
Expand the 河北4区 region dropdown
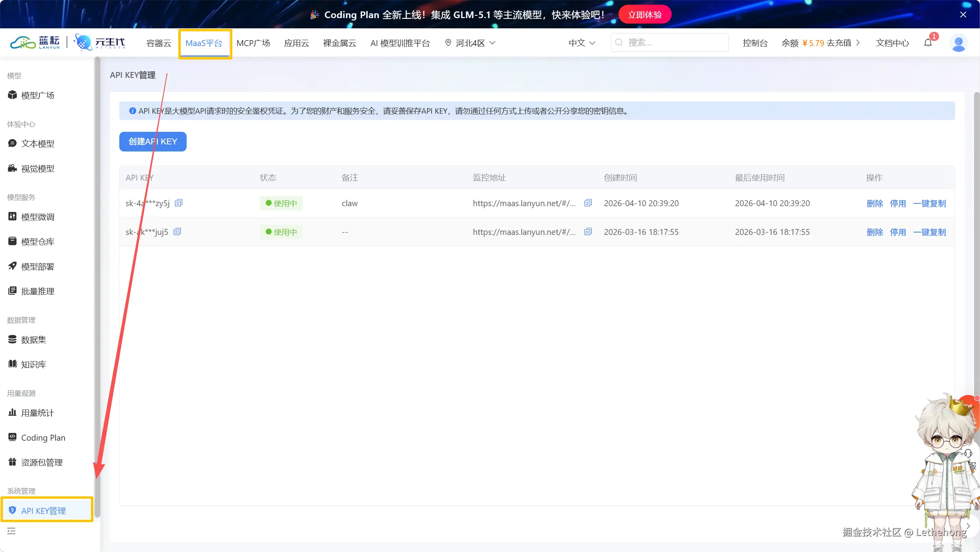point(470,43)
